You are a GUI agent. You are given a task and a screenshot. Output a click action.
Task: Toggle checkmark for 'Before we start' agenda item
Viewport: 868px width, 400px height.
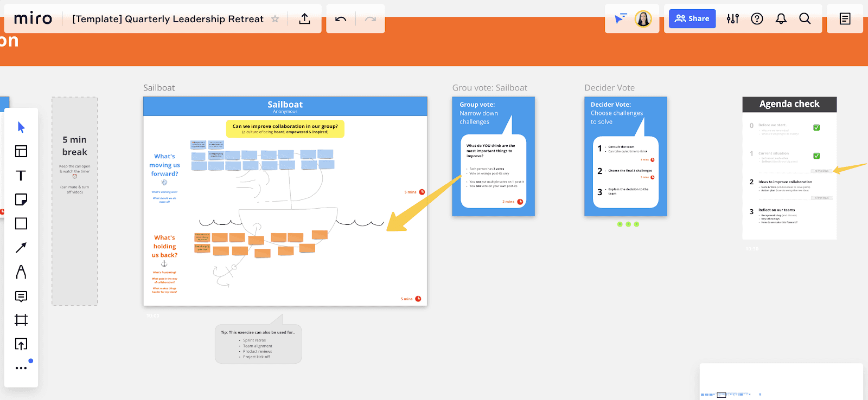tap(816, 127)
